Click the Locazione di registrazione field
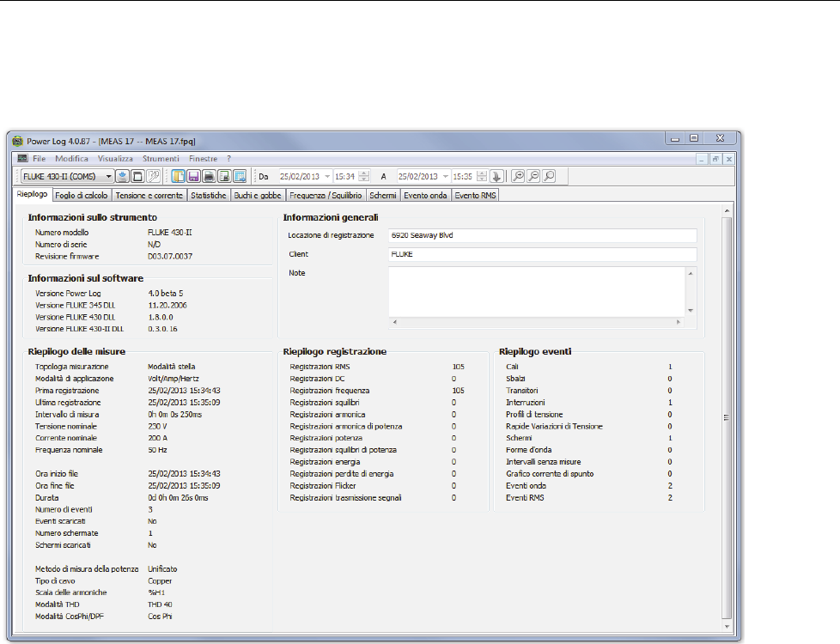The height and width of the screenshot is (644, 840). pos(541,235)
